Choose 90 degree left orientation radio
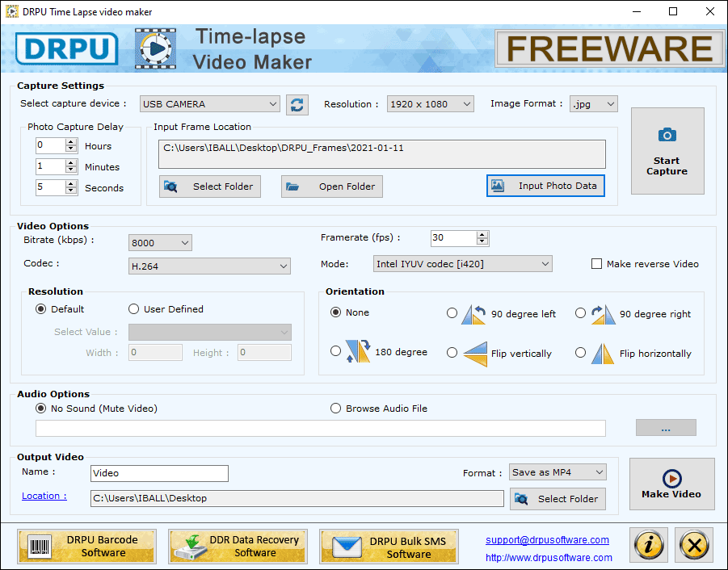The image size is (728, 570). click(x=452, y=313)
